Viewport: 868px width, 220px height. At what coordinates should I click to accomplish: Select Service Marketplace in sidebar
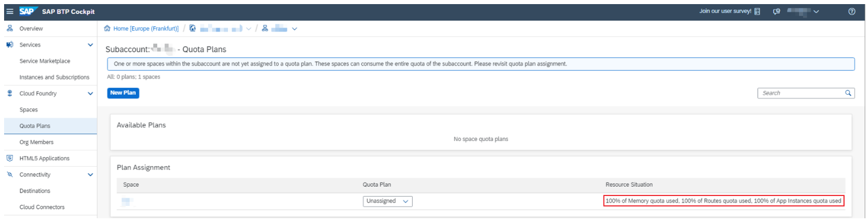[x=44, y=61]
